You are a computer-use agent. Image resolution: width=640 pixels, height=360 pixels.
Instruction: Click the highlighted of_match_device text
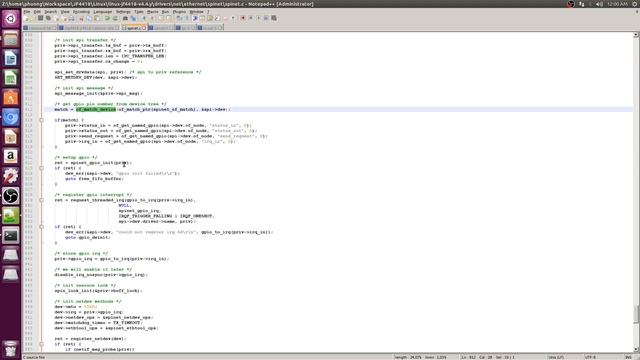pyautogui.click(x=96, y=109)
